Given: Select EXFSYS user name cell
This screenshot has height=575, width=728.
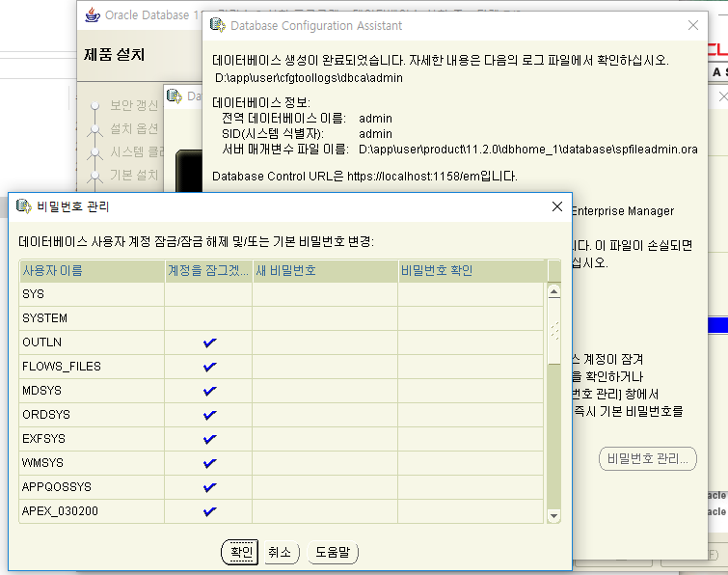Looking at the screenshot, I should (92, 439).
